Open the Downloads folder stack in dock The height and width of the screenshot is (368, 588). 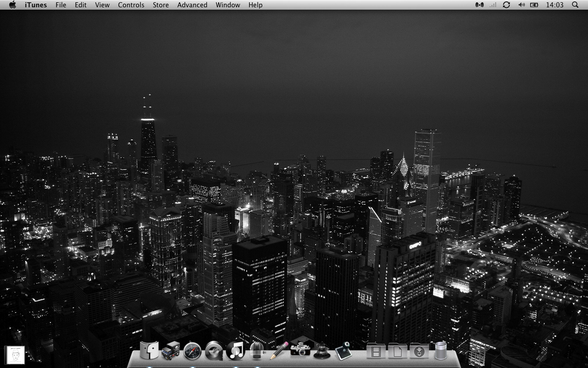tap(419, 352)
